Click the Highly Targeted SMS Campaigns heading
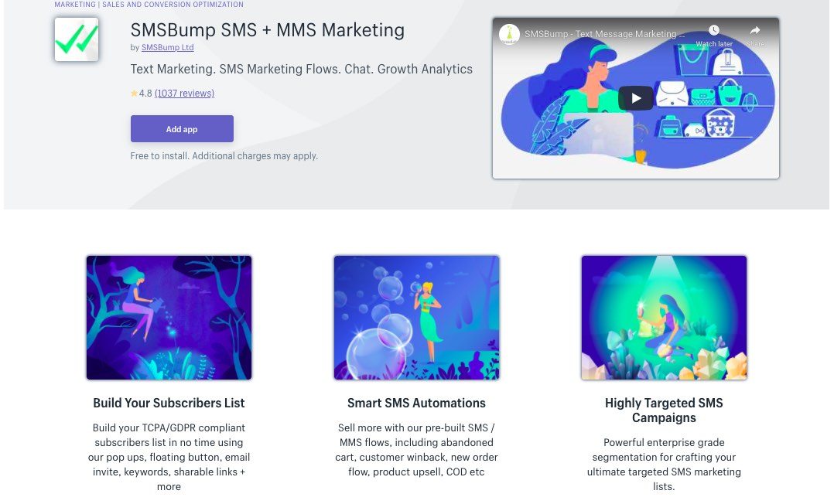This screenshot has height=504, width=834. click(x=664, y=410)
